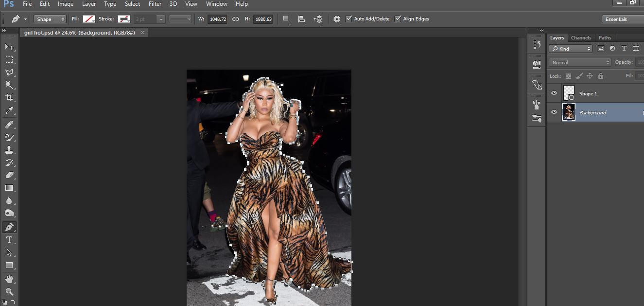Select the Eyedropper tool
This screenshot has width=644, height=306.
9,111
